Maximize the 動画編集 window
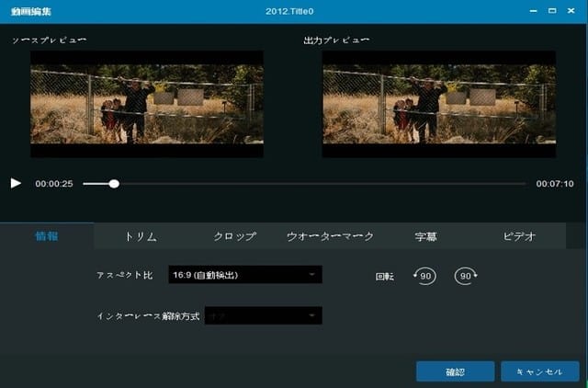 coord(552,9)
